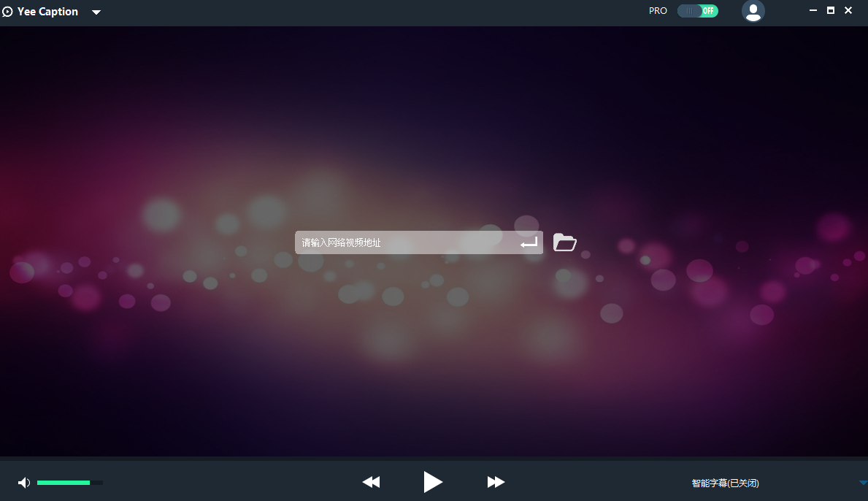
Task: Open a local file via the folder icon
Action: coord(564,242)
